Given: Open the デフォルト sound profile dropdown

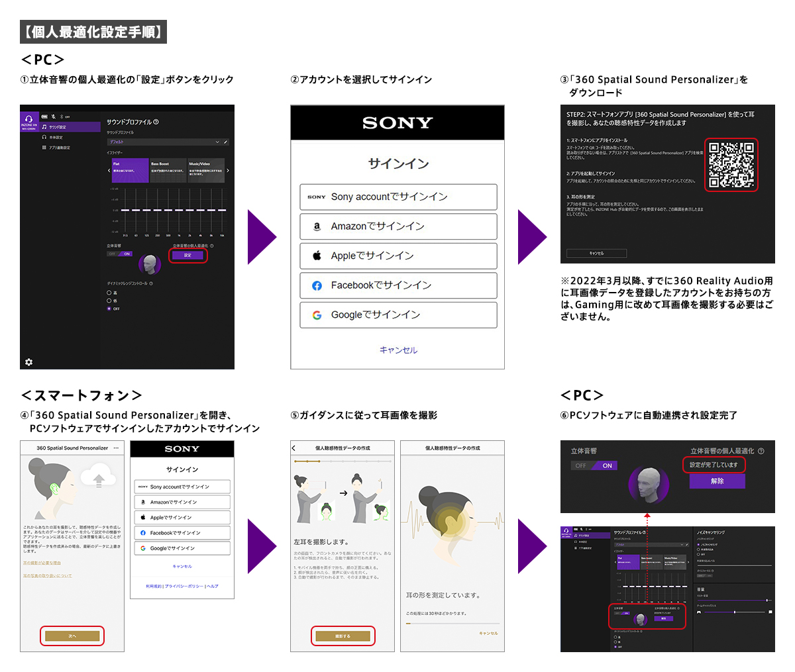Looking at the screenshot, I should (x=164, y=142).
